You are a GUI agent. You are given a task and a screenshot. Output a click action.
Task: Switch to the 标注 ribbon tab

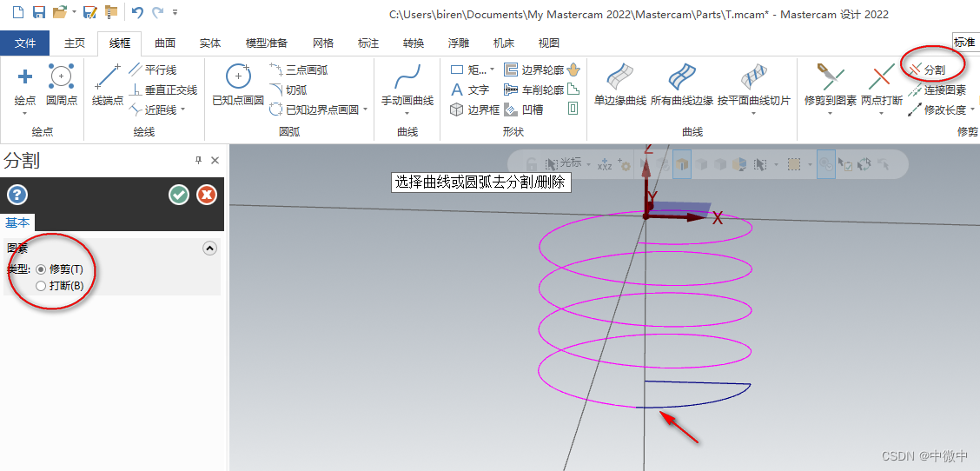[368, 43]
